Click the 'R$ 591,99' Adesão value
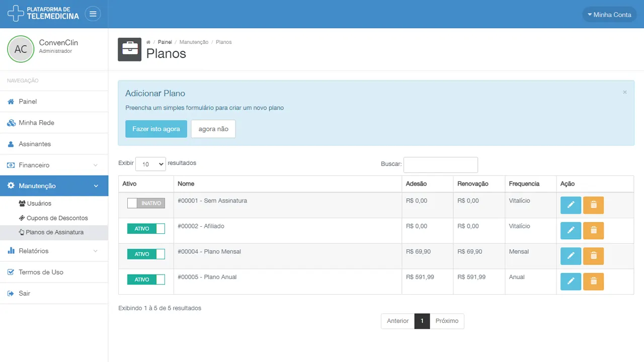The image size is (644, 362). click(x=420, y=277)
